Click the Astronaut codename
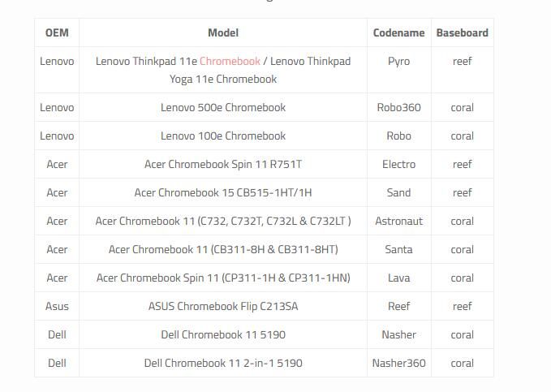 pos(398,221)
